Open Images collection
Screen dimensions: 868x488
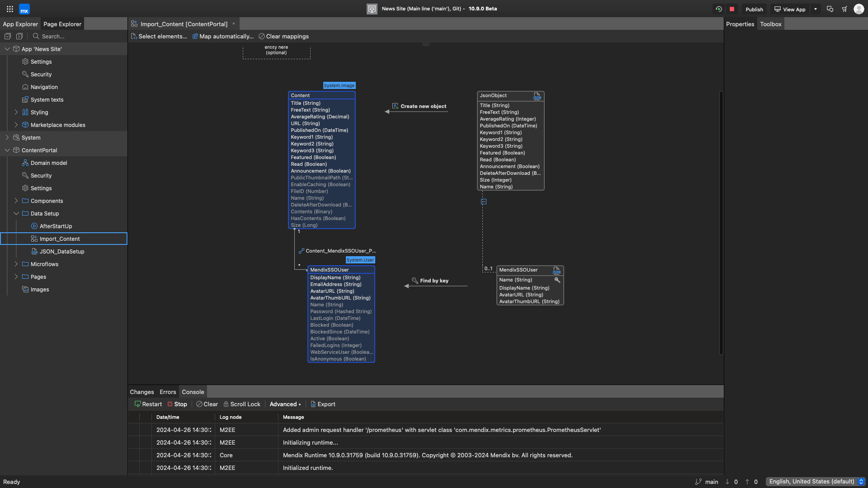click(x=40, y=290)
